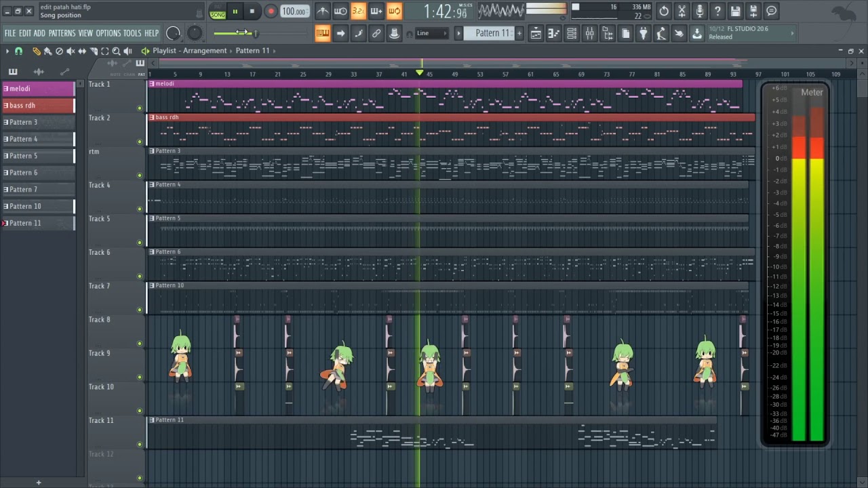Viewport: 868px width, 488px height.
Task: Mute Track 2 with its green dot
Action: pos(140,142)
